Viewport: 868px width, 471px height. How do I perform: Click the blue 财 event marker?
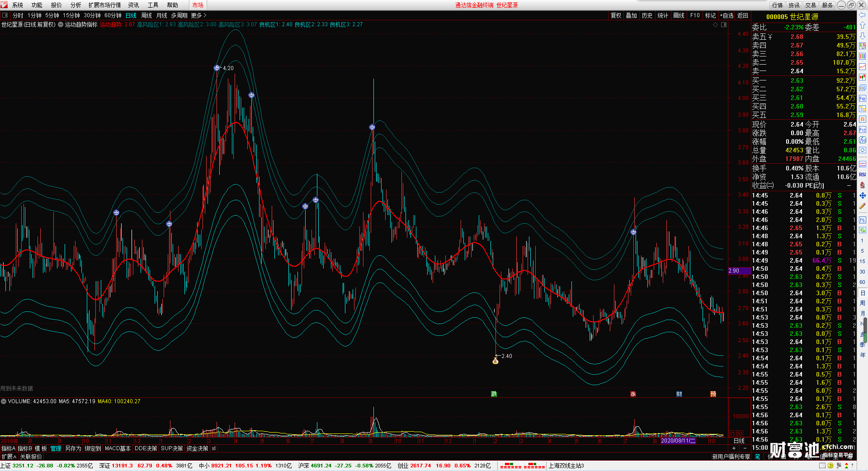point(679,394)
